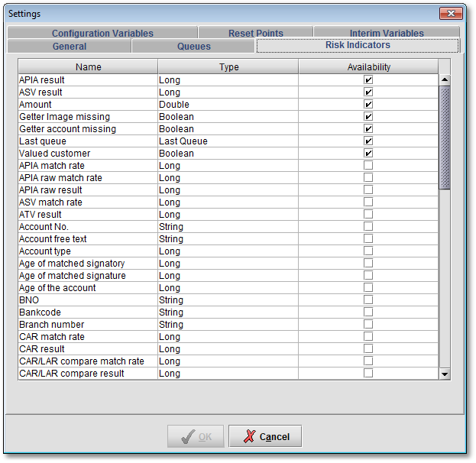Image resolution: width=476 pixels, height=463 pixels.
Task: Click the Type column header
Action: point(228,67)
